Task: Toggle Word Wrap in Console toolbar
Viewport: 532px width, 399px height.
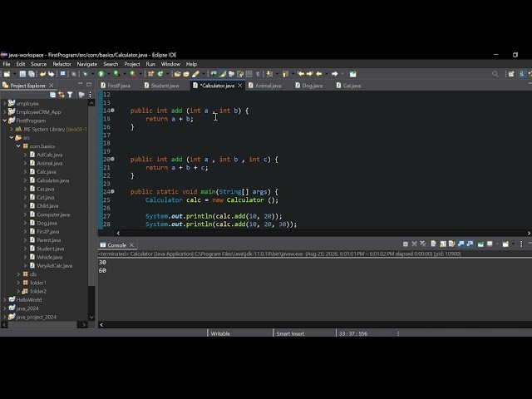Action: point(451,244)
